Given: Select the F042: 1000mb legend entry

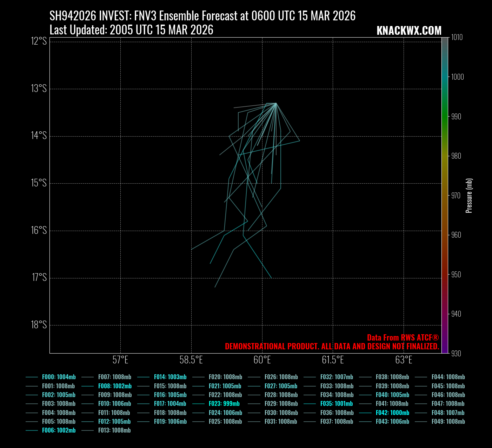Looking at the screenshot, I should pyautogui.click(x=392, y=413).
